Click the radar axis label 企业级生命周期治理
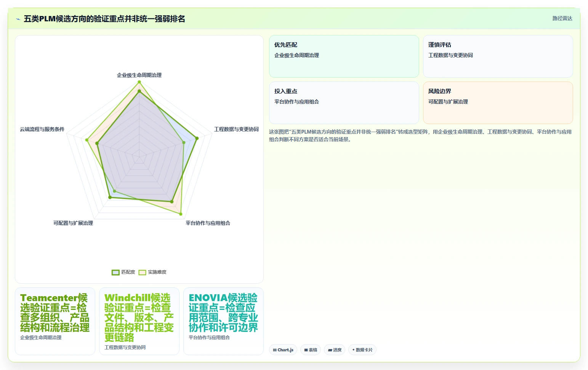Viewport: 588px width, 370px height. [139, 75]
